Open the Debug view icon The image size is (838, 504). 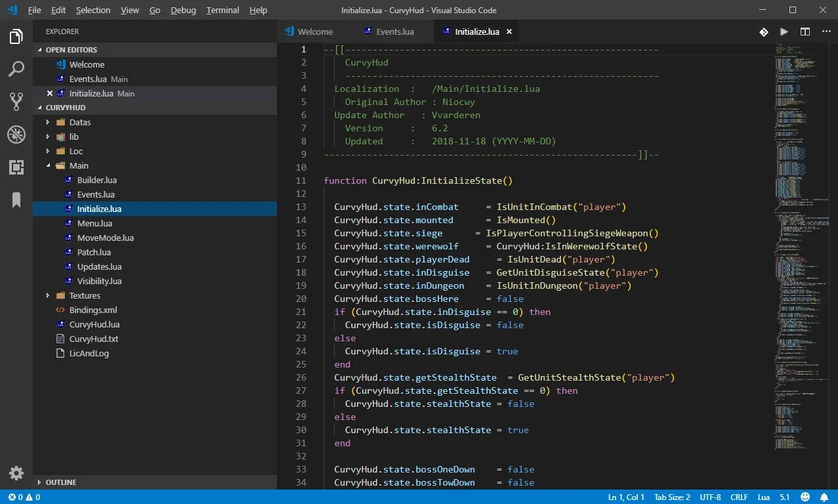16,135
